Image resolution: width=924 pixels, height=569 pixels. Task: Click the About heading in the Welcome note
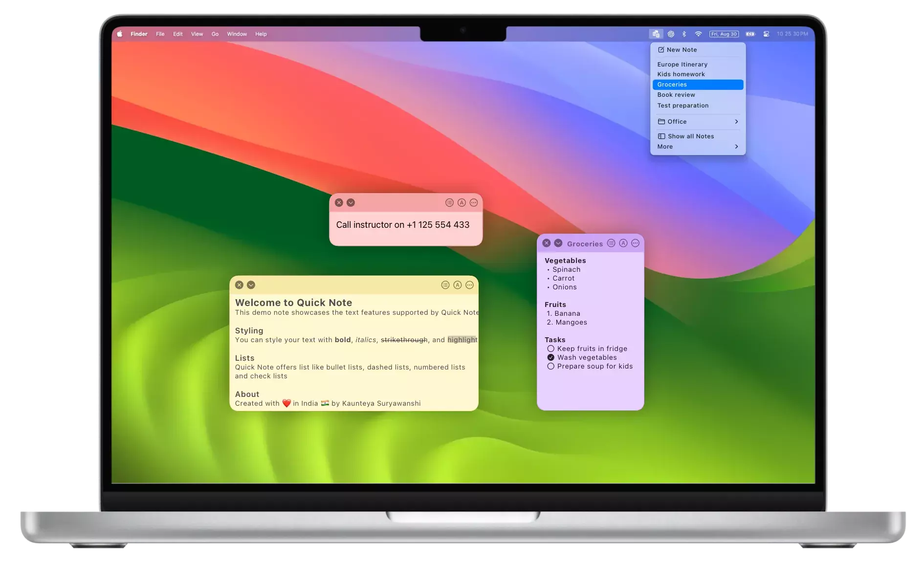click(x=247, y=394)
